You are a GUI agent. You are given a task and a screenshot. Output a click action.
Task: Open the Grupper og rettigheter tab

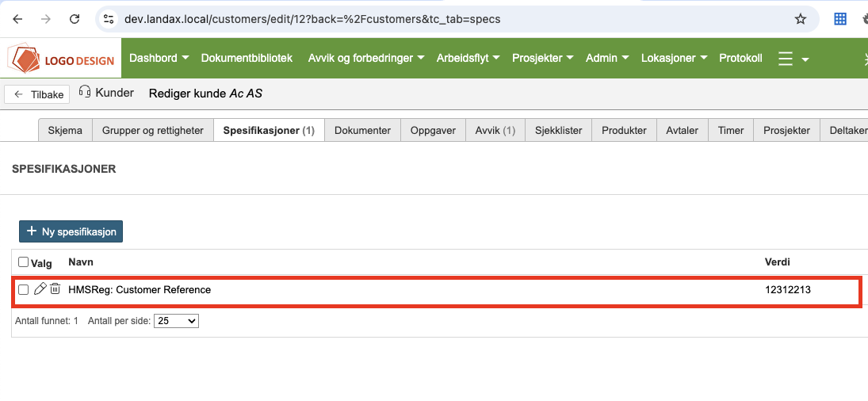pos(153,130)
